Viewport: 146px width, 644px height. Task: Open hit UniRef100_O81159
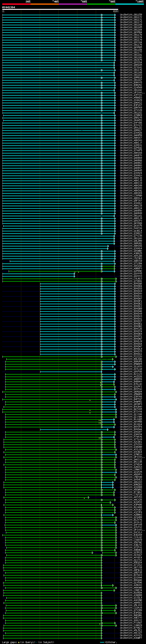coord(131,15)
